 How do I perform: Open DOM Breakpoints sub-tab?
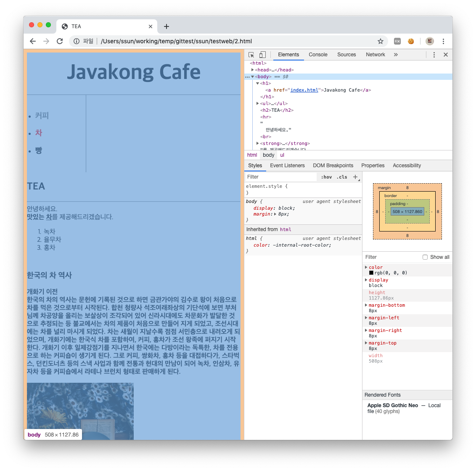pyautogui.click(x=333, y=166)
